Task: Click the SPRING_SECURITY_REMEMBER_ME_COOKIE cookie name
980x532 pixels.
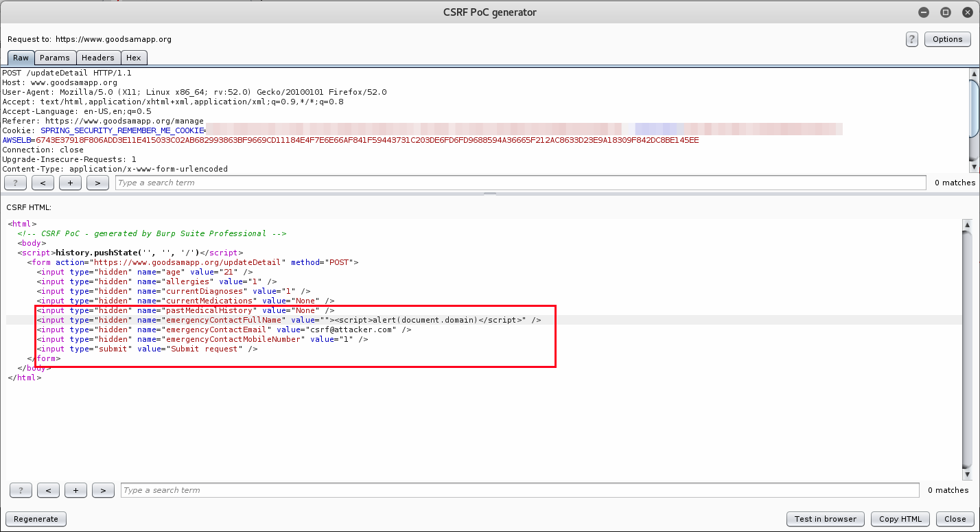Action: (x=123, y=130)
